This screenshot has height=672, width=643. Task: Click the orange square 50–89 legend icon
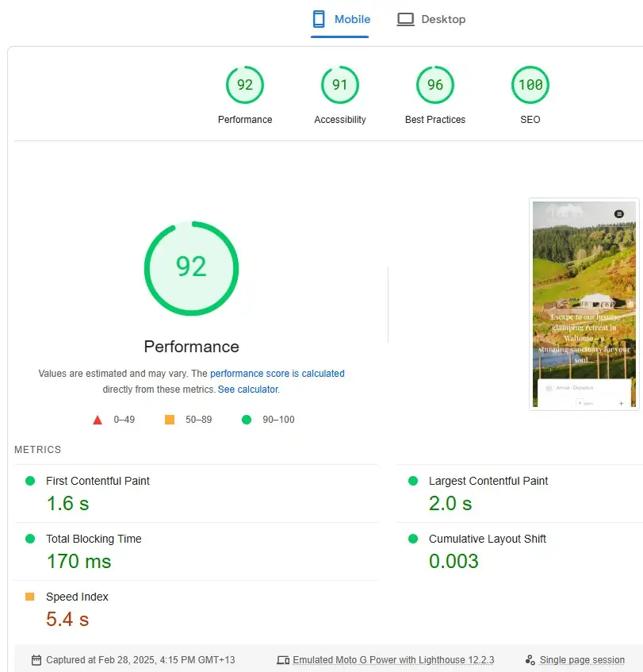pyautogui.click(x=169, y=420)
